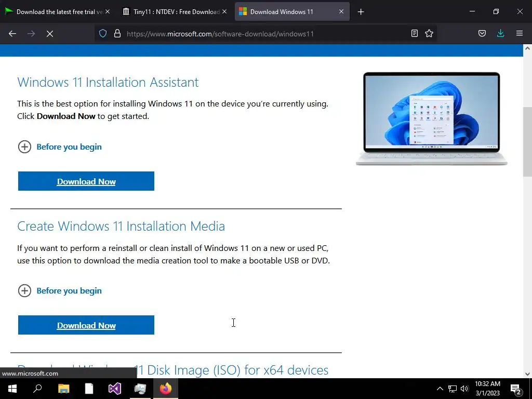The image size is (532, 399).
Task: Open the Pocket save icon
Action: coord(482,33)
